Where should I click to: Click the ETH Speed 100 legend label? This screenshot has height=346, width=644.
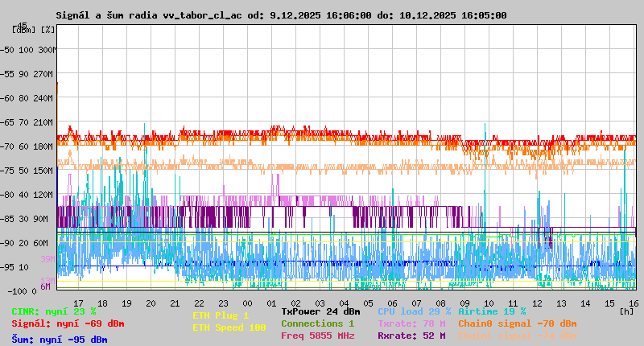229,327
